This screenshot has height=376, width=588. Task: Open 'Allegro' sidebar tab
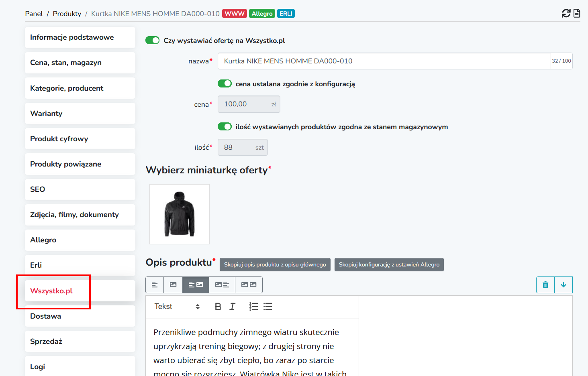pos(80,240)
